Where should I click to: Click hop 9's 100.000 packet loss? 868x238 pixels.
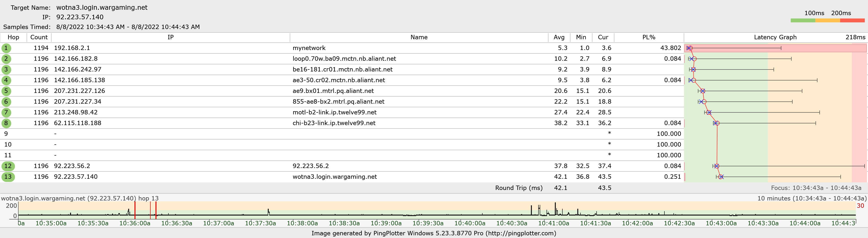[669, 134]
